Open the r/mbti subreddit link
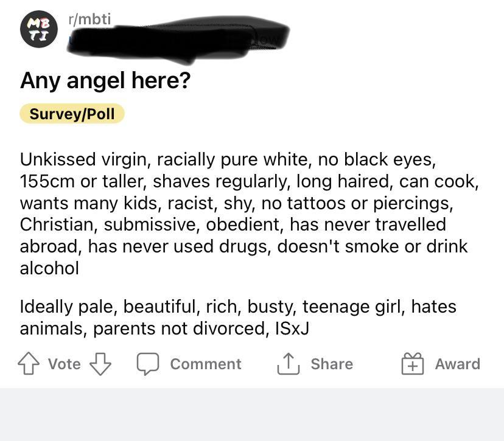This screenshot has width=504, height=441. point(89,19)
